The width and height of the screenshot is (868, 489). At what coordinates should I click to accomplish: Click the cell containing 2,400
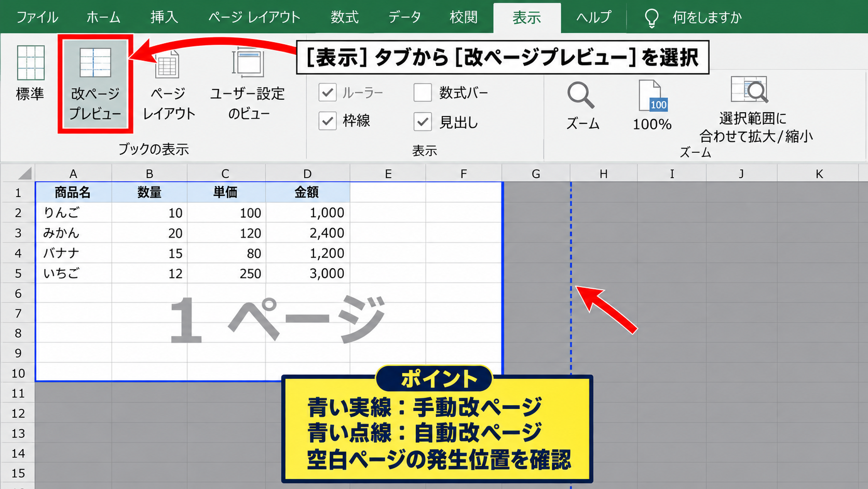308,233
